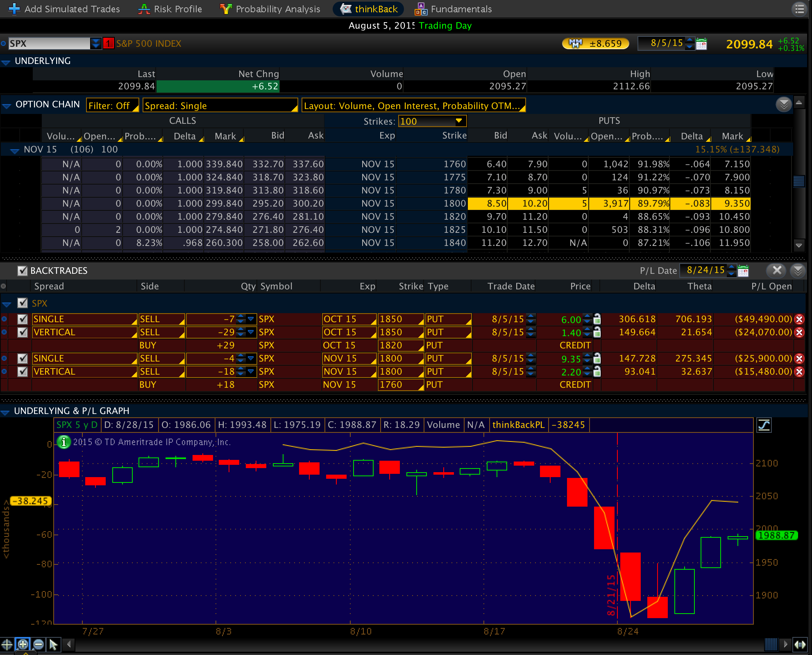Adjust the -29 quantity stepper

click(x=241, y=332)
